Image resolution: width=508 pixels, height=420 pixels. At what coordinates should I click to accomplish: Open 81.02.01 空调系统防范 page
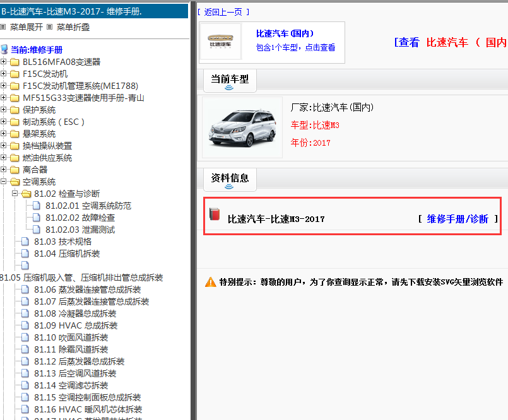pyautogui.click(x=88, y=206)
